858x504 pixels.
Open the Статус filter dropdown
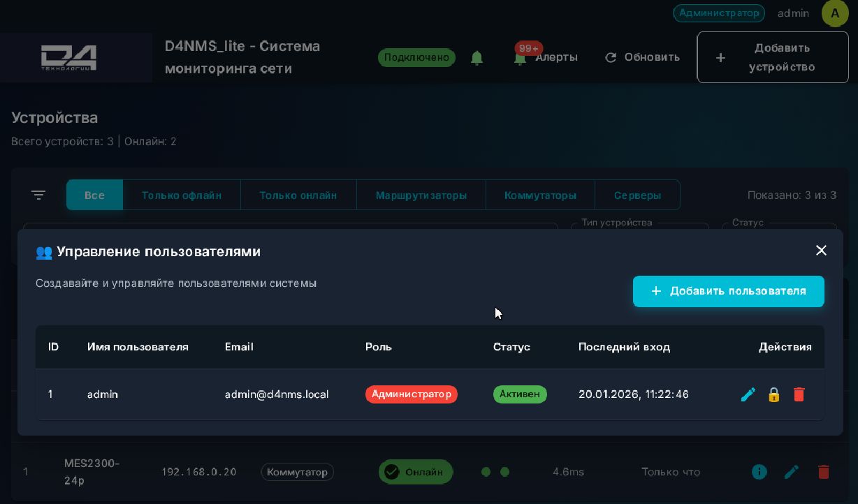click(x=778, y=226)
